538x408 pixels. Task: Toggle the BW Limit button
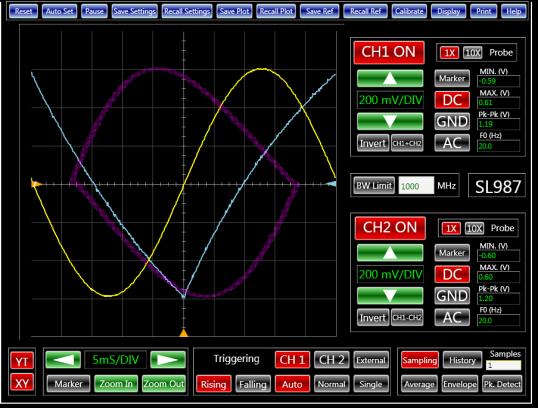pos(374,186)
